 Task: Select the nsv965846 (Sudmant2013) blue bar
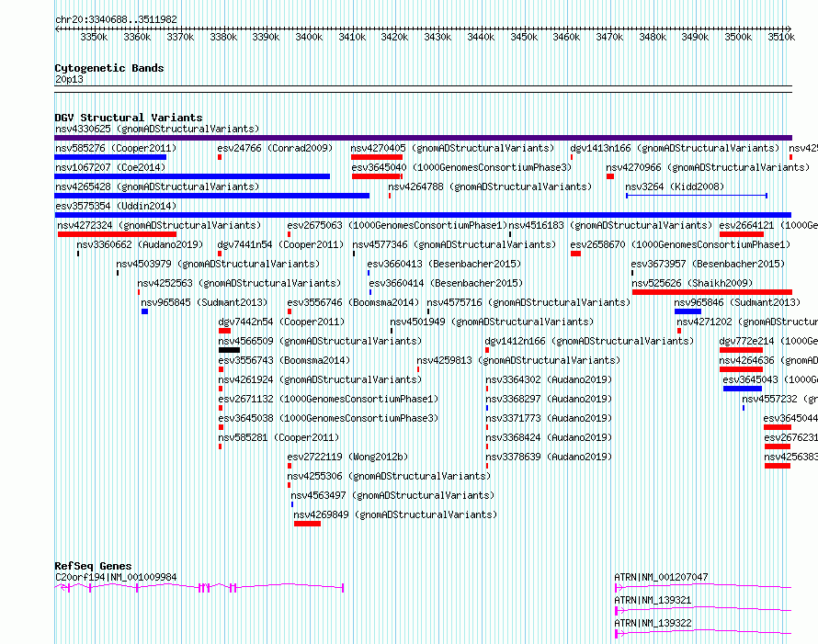[x=687, y=311]
